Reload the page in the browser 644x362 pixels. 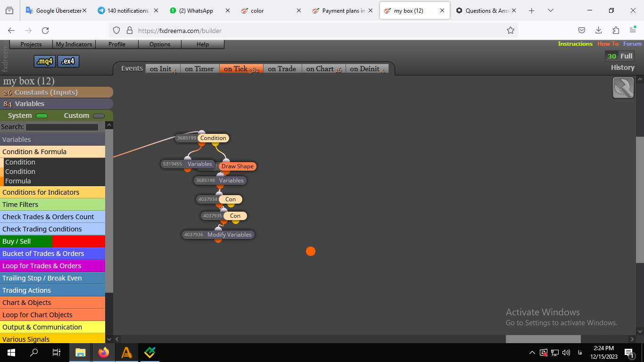pyautogui.click(x=45, y=31)
